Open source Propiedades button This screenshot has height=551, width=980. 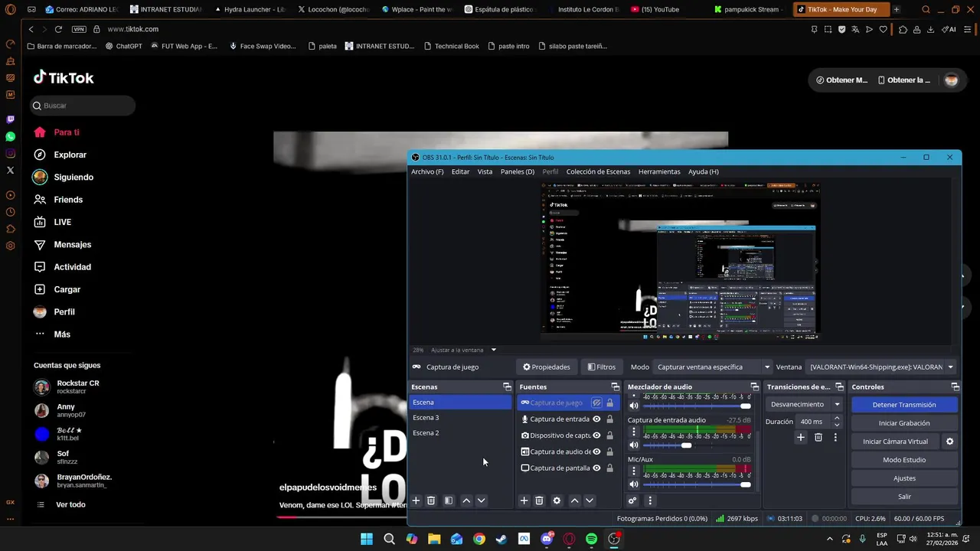coord(546,367)
